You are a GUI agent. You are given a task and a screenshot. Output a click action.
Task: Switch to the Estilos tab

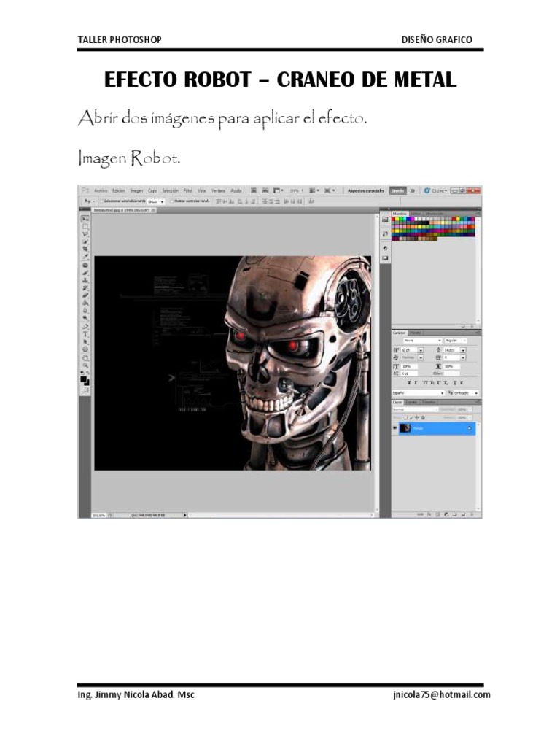pyautogui.click(x=416, y=214)
